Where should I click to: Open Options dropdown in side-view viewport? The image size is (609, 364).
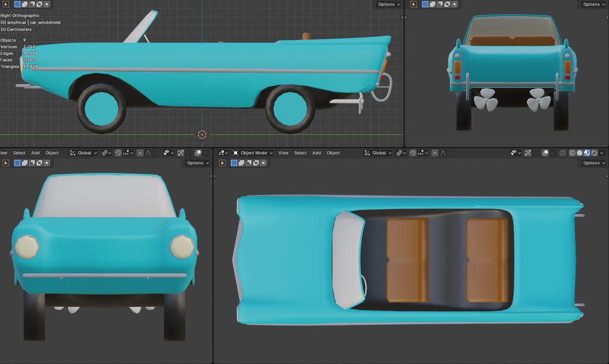click(389, 4)
